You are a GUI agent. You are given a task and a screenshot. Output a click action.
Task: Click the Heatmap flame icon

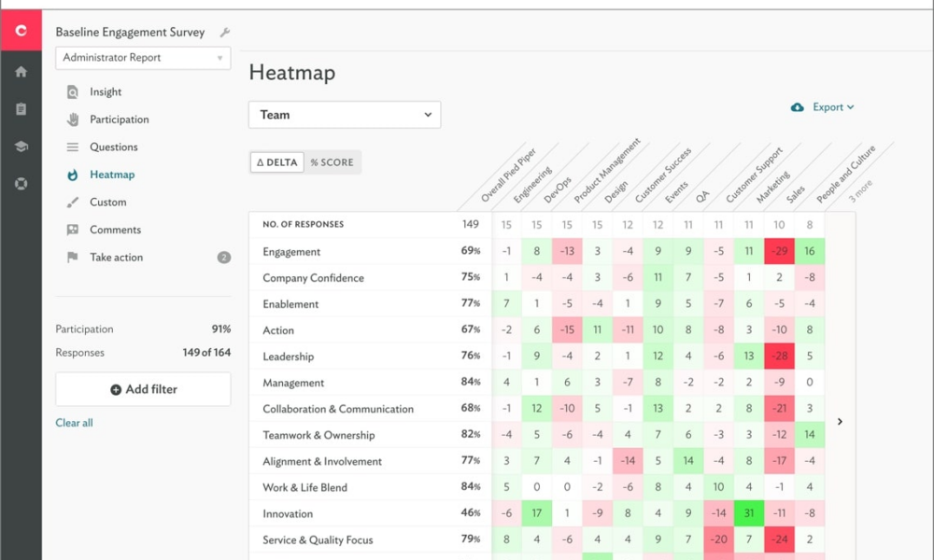tap(73, 175)
